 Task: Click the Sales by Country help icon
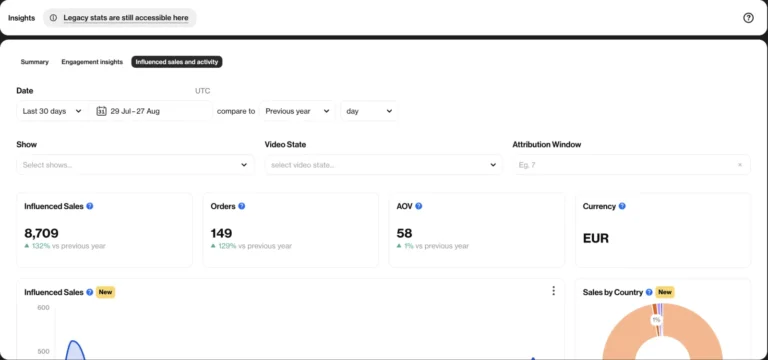(649, 292)
